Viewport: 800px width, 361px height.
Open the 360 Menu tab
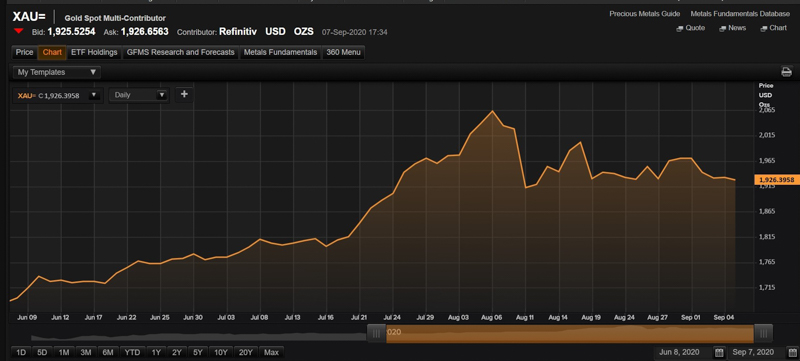[x=343, y=53]
